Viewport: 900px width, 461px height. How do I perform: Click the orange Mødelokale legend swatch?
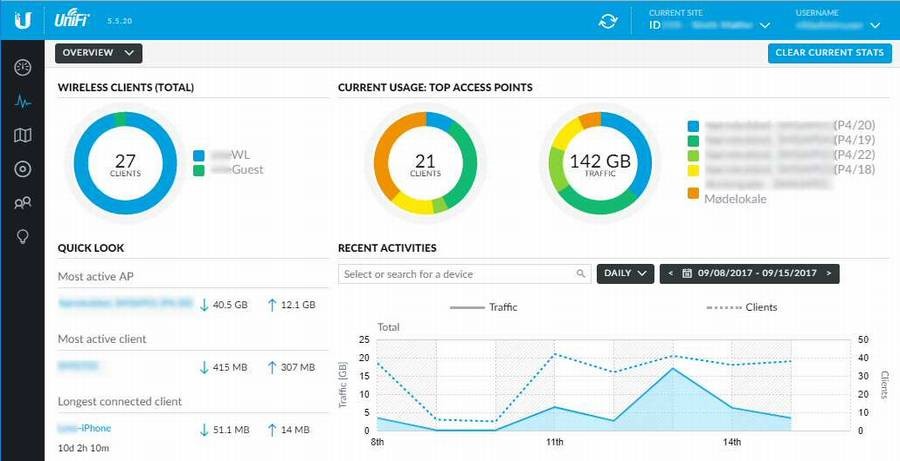coord(693,195)
